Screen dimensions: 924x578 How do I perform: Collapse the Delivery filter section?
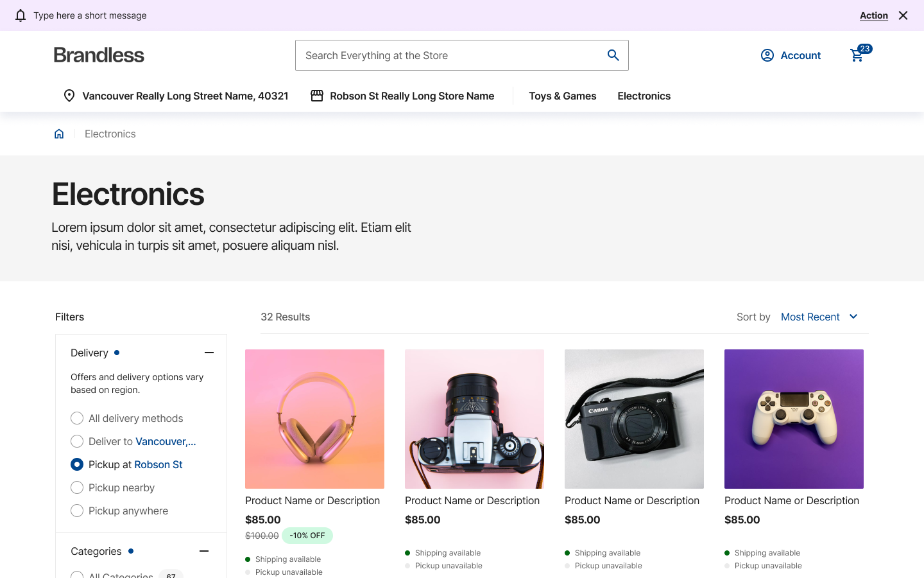(x=209, y=353)
